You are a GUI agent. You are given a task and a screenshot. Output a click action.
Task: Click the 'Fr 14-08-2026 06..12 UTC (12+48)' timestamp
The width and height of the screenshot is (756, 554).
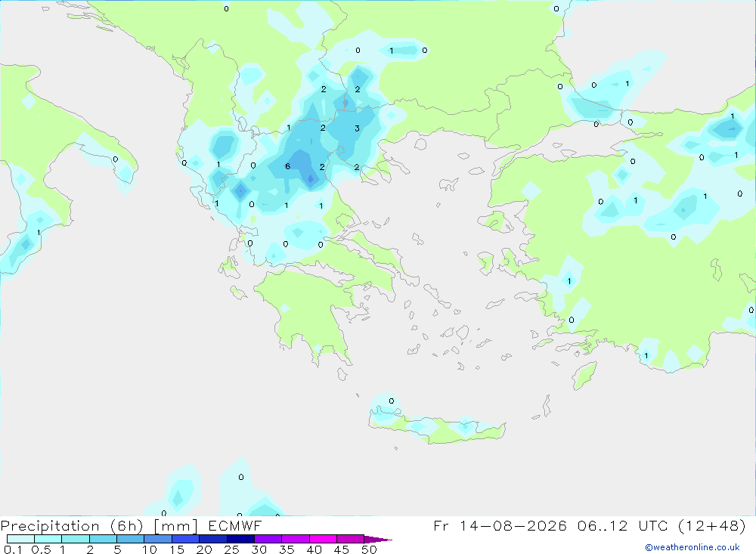point(590,526)
